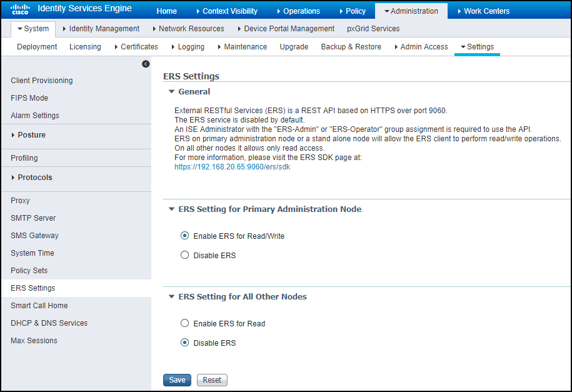Open Device Portal Management submenu
Viewport: 572px width, 392px height.
point(286,29)
